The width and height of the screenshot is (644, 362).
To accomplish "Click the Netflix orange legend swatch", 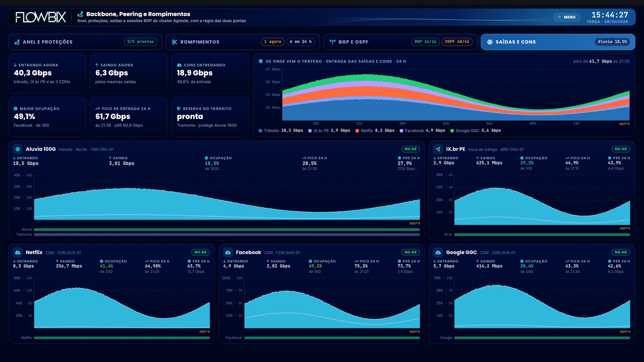I will [357, 131].
